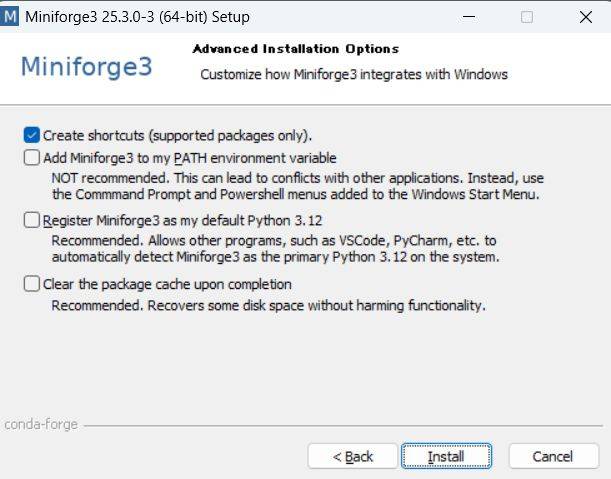Go back with the < Back button

click(353, 456)
